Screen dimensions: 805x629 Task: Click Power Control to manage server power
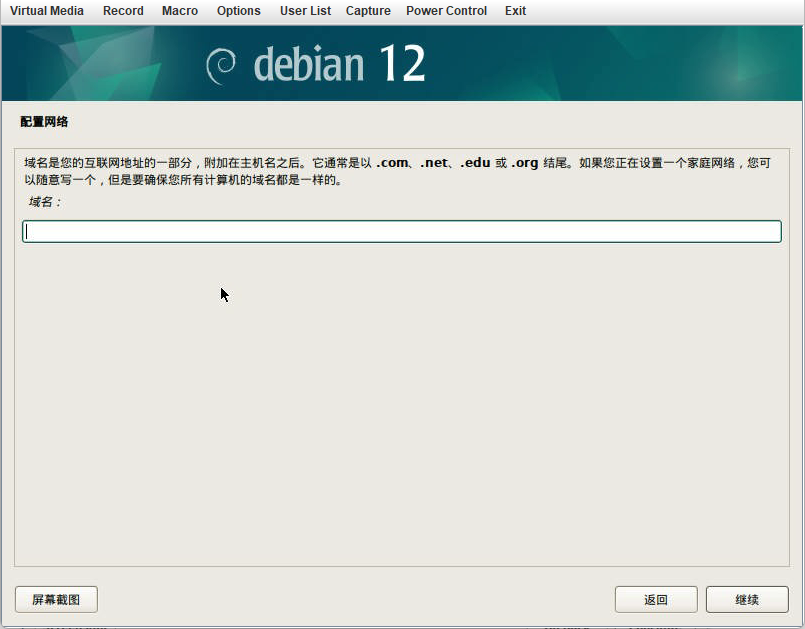coord(446,11)
